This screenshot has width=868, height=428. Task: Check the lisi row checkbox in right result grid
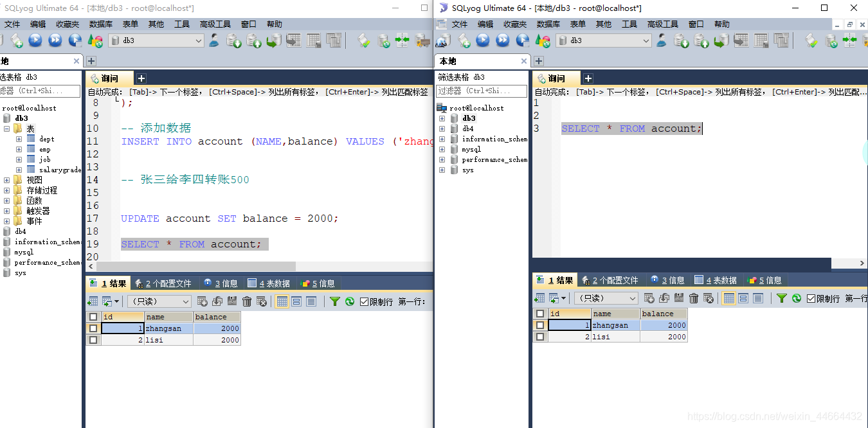540,337
